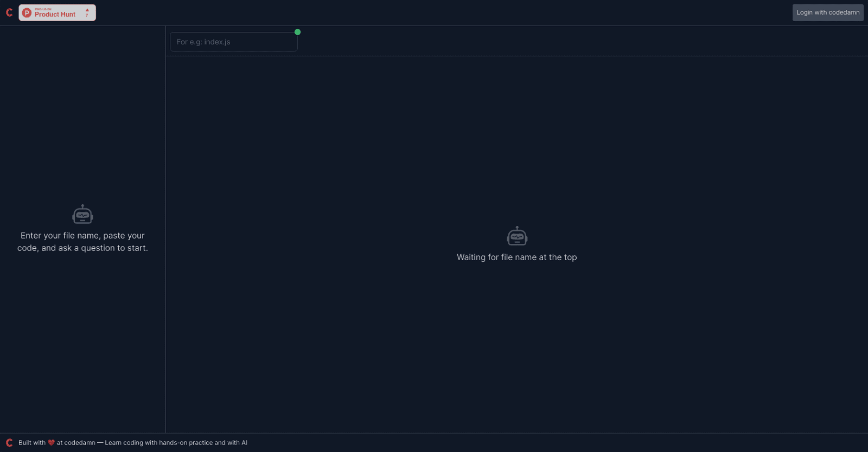The height and width of the screenshot is (452, 868).
Task: Click Login with codedamn button
Action: tap(828, 12)
